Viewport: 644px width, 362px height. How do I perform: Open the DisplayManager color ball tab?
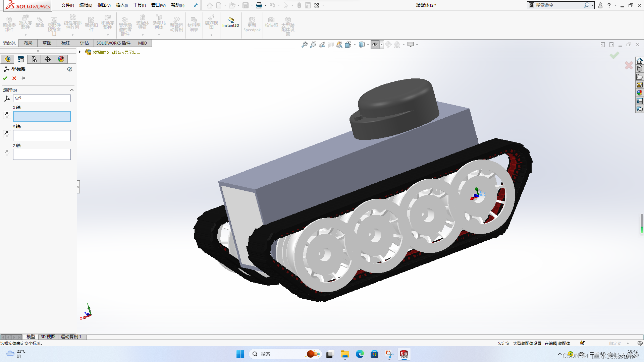(61, 59)
